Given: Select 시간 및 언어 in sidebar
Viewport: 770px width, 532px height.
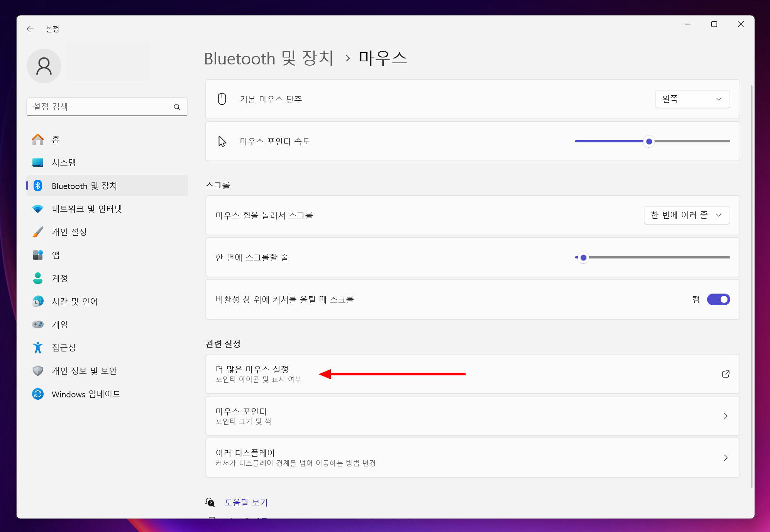Looking at the screenshot, I should pyautogui.click(x=74, y=301).
